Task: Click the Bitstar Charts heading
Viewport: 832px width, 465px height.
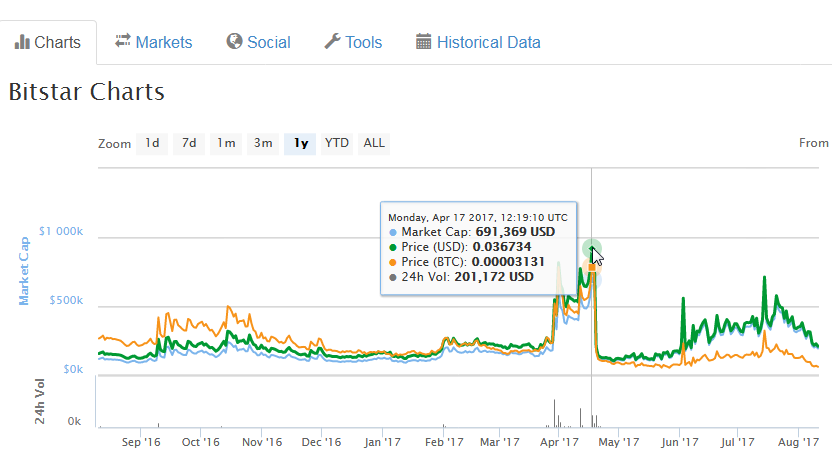Action: click(86, 92)
